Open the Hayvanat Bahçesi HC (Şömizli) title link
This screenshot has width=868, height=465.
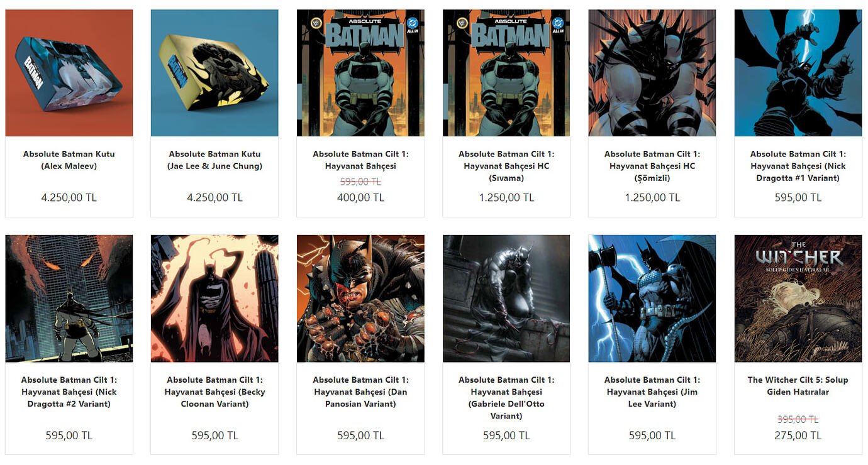coord(652,166)
